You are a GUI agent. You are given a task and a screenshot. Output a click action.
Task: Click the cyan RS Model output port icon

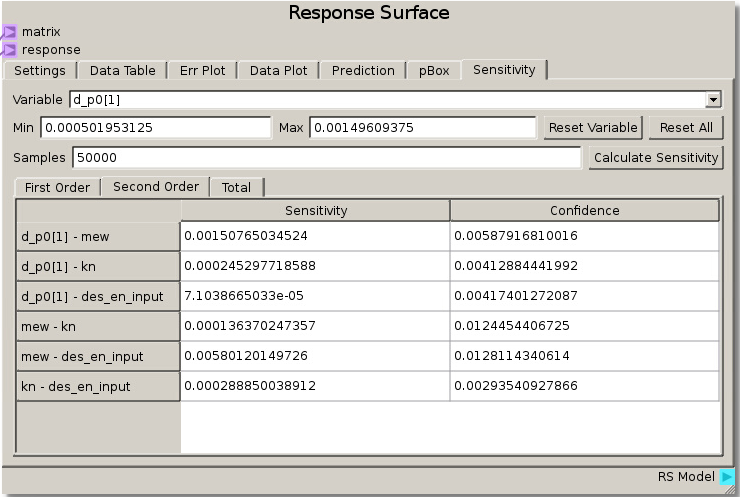[727, 477]
